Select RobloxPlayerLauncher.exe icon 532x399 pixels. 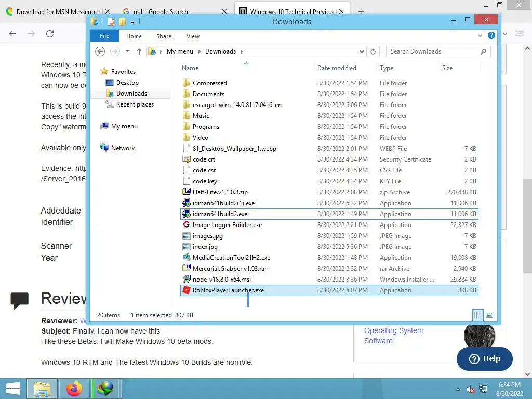coord(187,290)
